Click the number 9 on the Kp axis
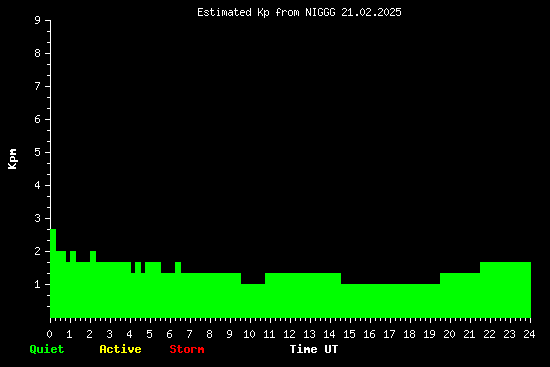Image resolution: width=550 pixels, height=367 pixels. pyautogui.click(x=38, y=20)
